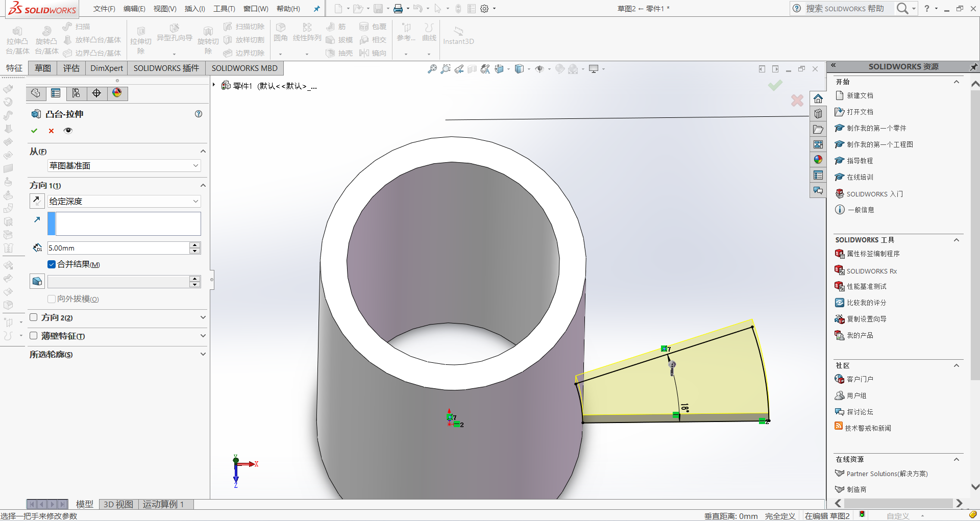Image resolution: width=980 pixels, height=521 pixels.
Task: Click the red X to cancel Boss-Extrude
Action: 51,131
